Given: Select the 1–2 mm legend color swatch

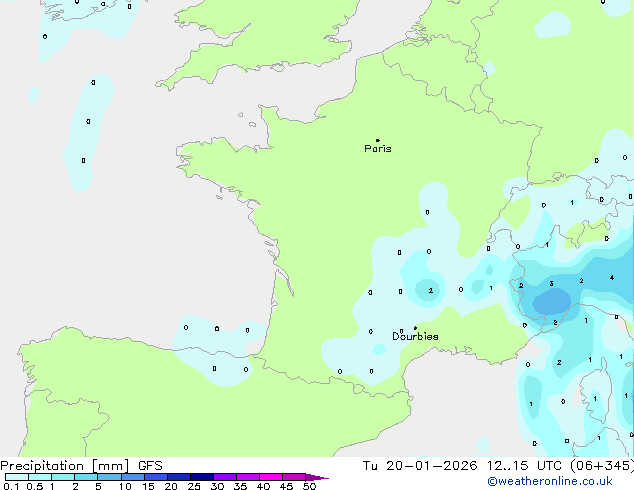Looking at the screenshot, I should pyautogui.click(x=63, y=477).
